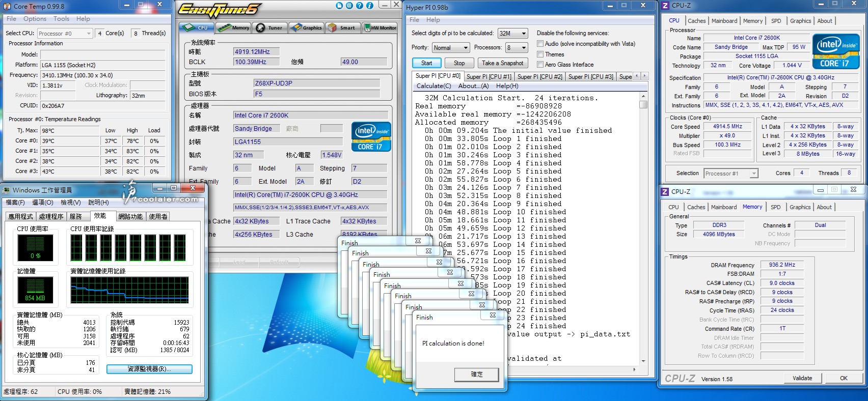
Task: Click 確定 in PI calculation done dialog
Action: (477, 374)
